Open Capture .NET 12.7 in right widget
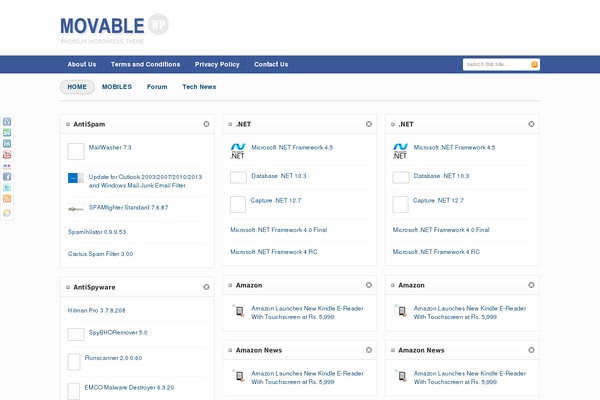600x400 pixels. coord(438,201)
